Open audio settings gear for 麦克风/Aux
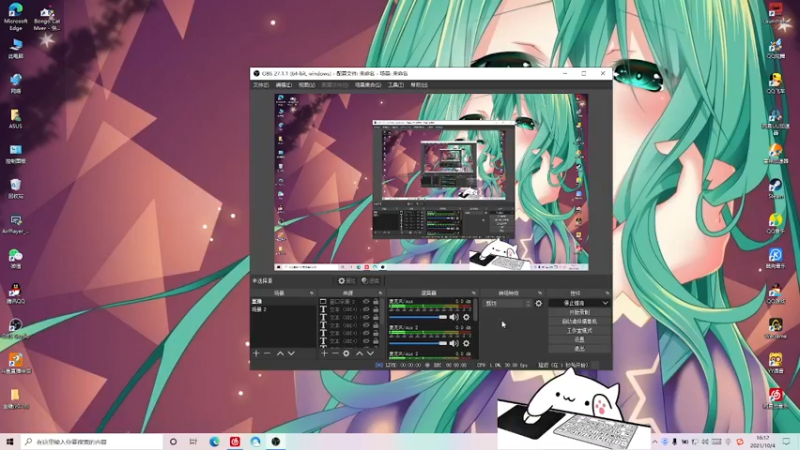 coord(466,317)
